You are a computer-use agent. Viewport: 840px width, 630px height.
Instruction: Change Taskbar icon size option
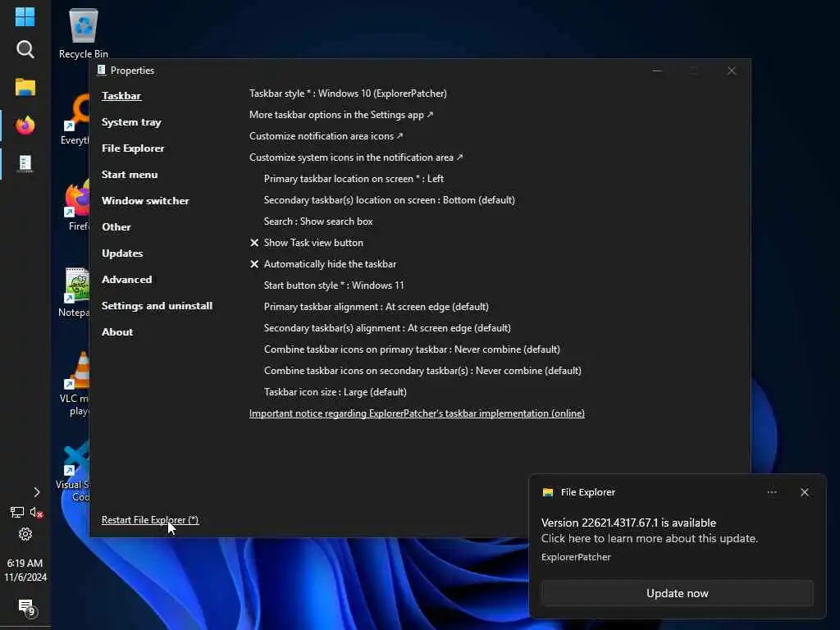335,392
